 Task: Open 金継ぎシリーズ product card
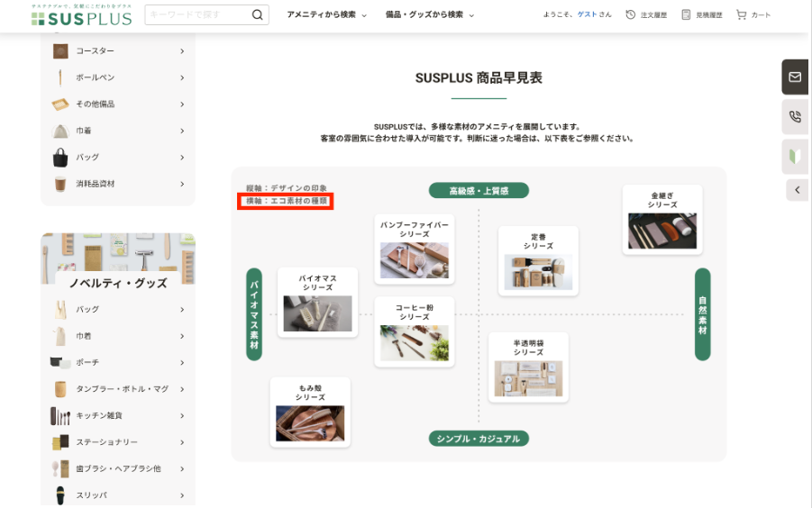pyautogui.click(x=662, y=220)
